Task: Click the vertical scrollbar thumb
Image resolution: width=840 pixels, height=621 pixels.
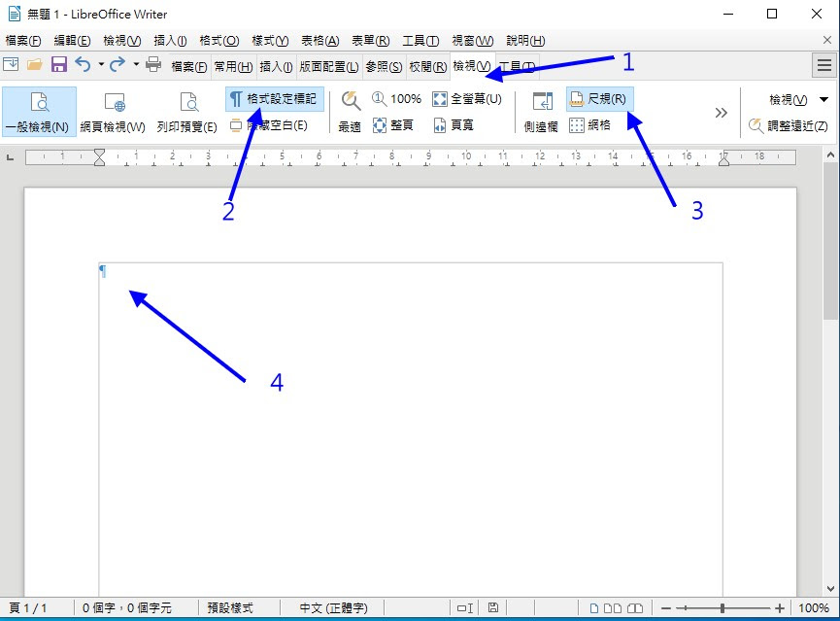Action: click(x=830, y=241)
